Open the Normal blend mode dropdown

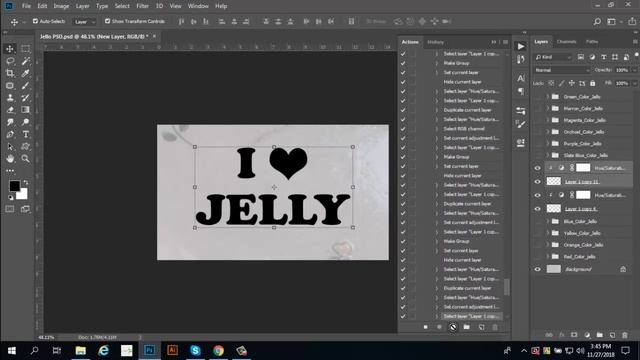click(562, 70)
